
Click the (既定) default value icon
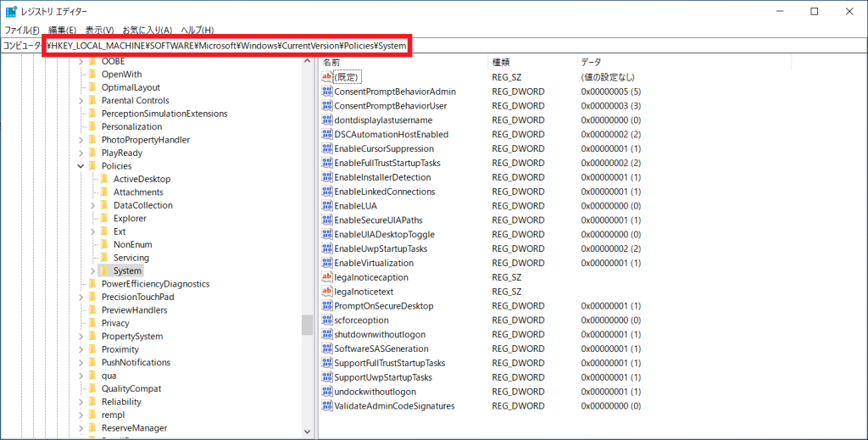(326, 77)
